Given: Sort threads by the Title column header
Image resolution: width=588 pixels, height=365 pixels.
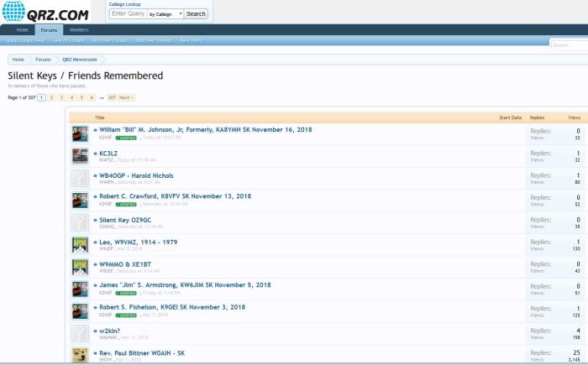Looking at the screenshot, I should pos(100,117).
